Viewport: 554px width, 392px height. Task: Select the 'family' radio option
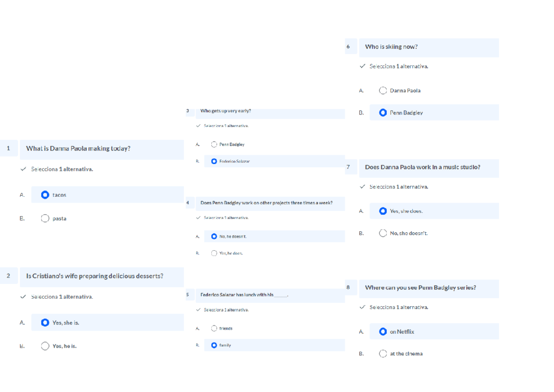tap(214, 345)
